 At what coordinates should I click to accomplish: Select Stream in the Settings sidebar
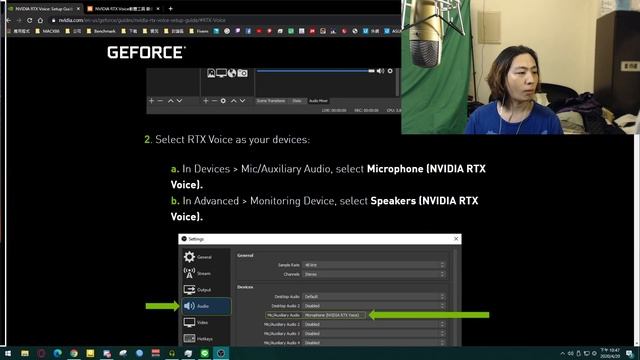(x=206, y=273)
